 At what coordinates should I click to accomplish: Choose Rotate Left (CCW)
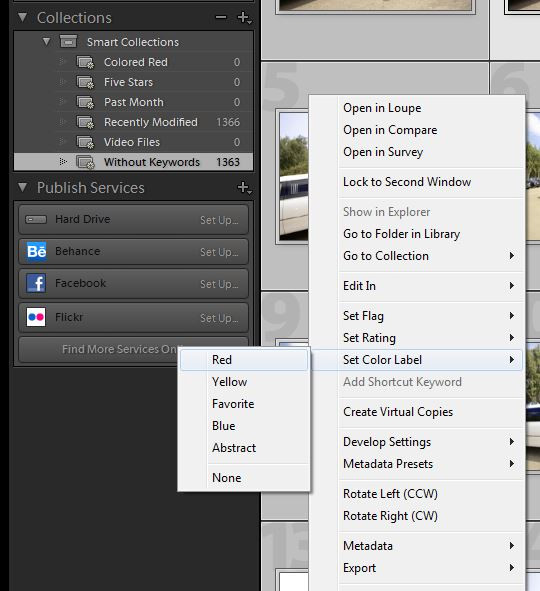[x=417, y=494]
